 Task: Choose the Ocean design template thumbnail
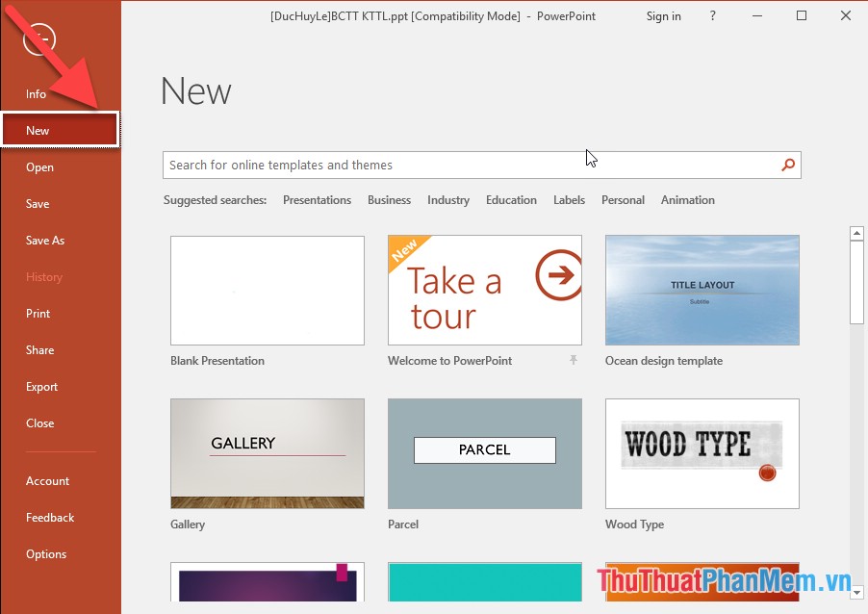coord(702,290)
